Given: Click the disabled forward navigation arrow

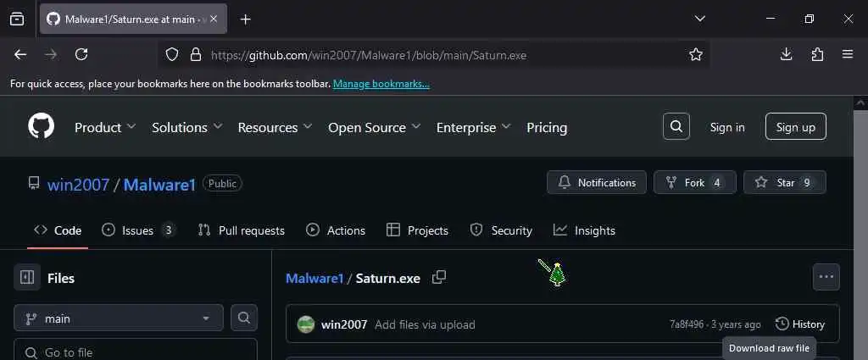Looking at the screenshot, I should tap(51, 54).
